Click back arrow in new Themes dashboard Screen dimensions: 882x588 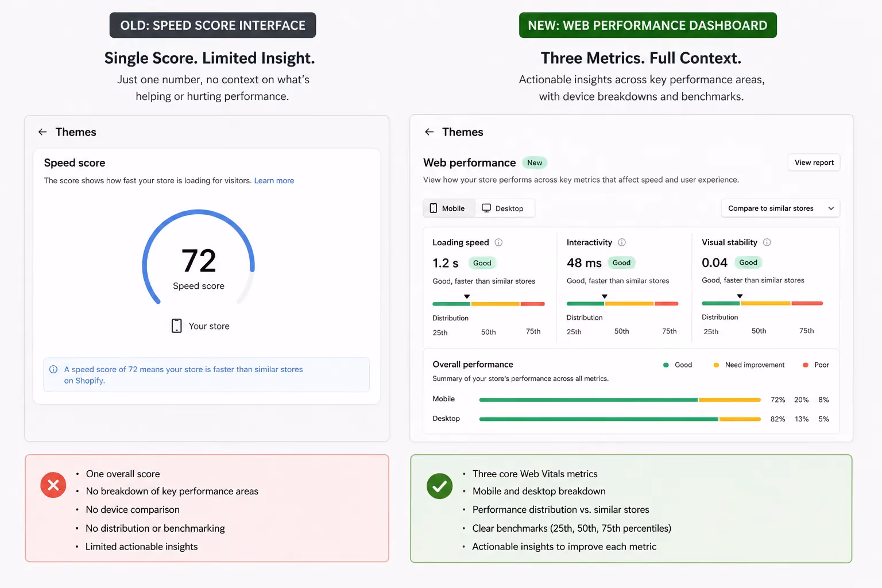pos(429,132)
